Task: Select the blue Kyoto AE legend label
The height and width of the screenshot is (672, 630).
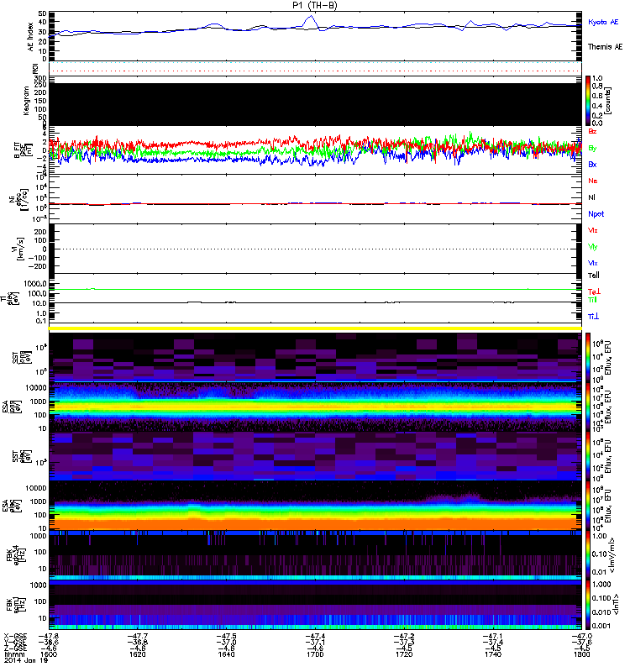Action: [x=603, y=22]
